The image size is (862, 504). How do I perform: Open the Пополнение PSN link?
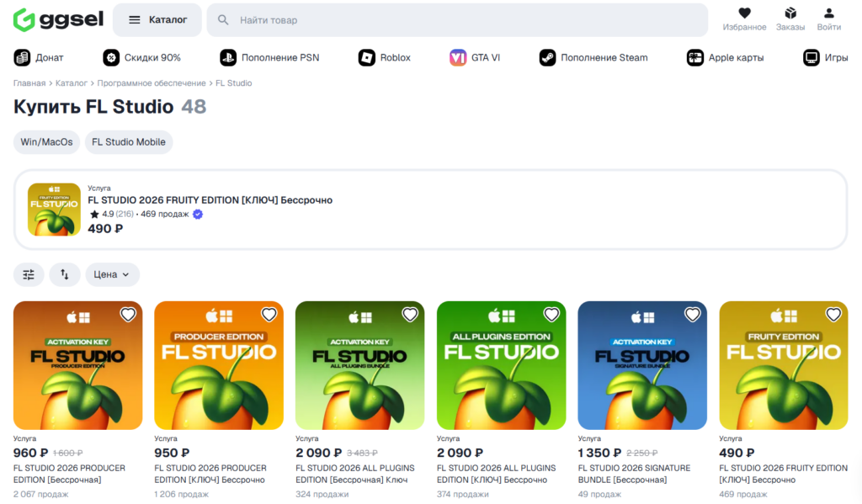tap(280, 58)
